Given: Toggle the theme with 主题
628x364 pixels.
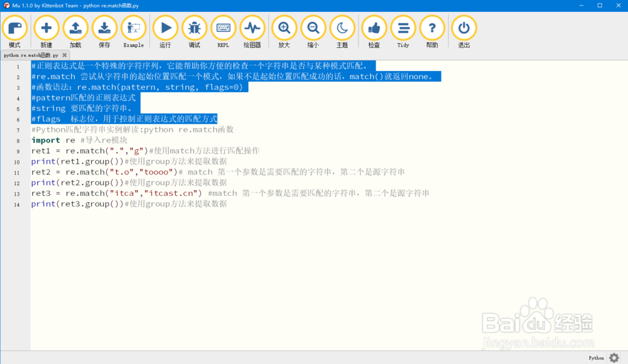Looking at the screenshot, I should (x=342, y=31).
